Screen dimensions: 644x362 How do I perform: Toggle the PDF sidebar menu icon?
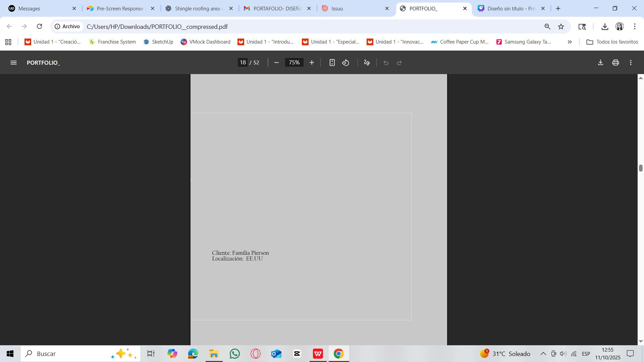(x=13, y=63)
